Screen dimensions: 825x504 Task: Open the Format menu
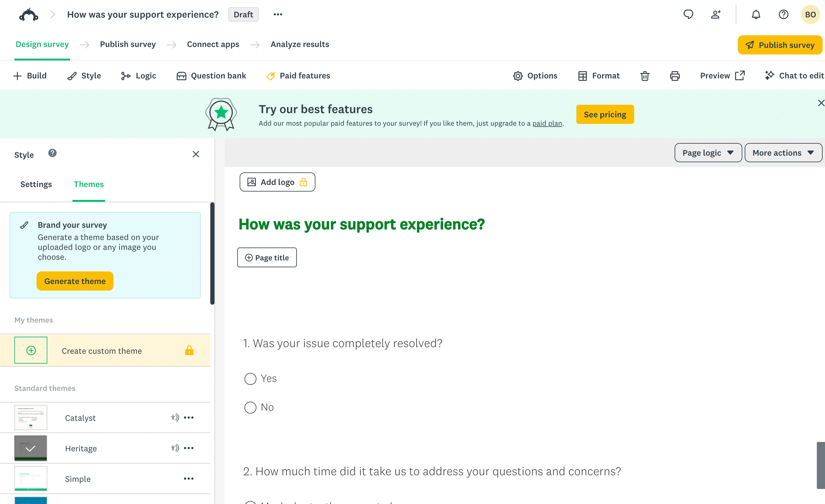point(599,76)
